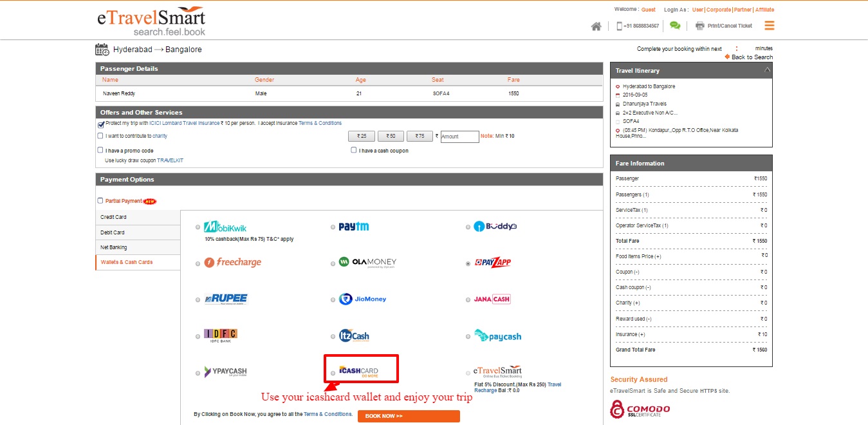Screen dimensions: 868x425
Task: Select the ItzCash radio button
Action: click(x=333, y=336)
